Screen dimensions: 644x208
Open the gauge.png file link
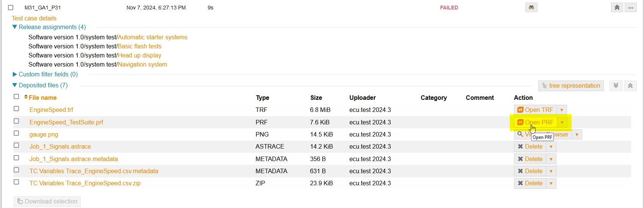click(x=44, y=134)
